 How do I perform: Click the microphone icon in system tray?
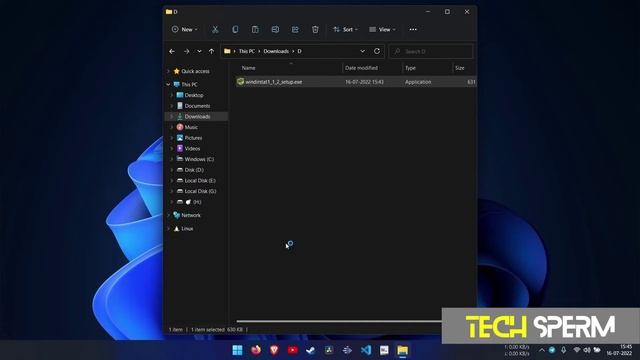563,350
